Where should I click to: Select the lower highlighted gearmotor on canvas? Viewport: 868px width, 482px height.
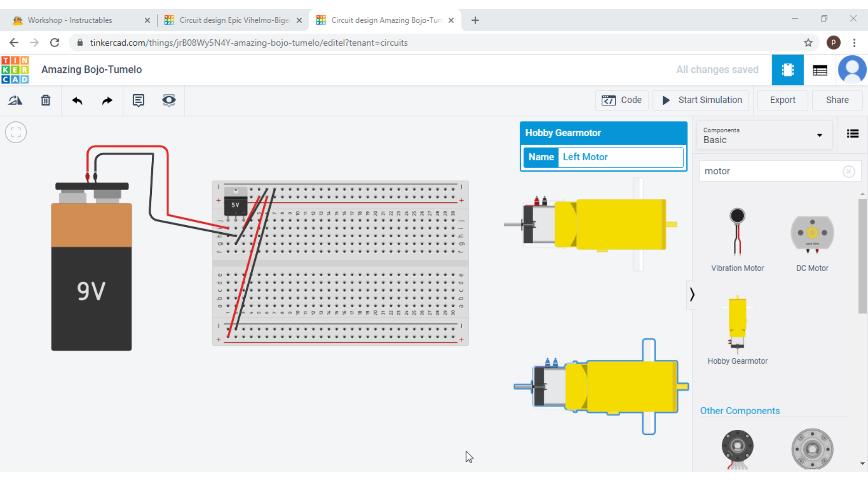[x=601, y=386]
